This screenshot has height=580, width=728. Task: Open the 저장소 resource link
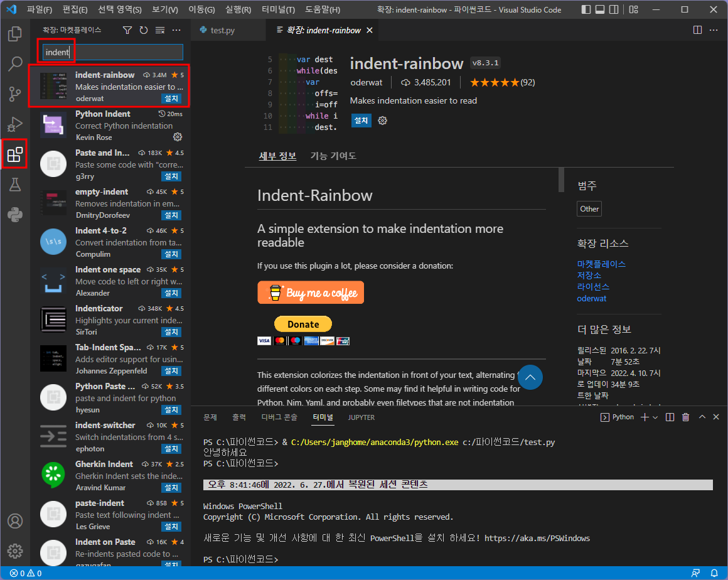click(589, 276)
